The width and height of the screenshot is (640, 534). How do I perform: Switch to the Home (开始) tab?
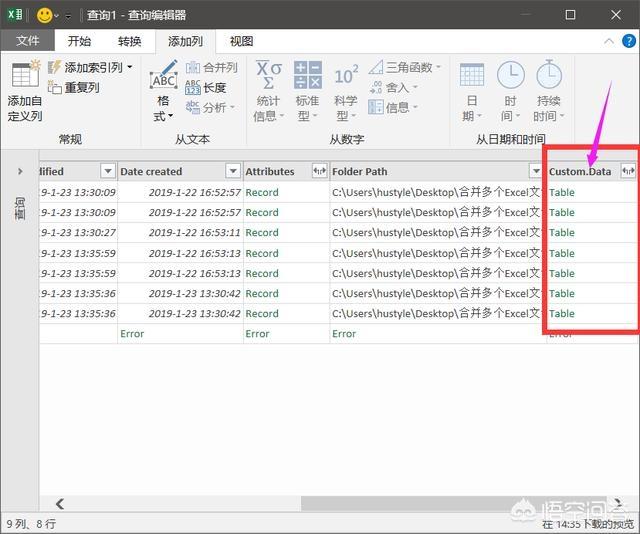click(x=79, y=41)
